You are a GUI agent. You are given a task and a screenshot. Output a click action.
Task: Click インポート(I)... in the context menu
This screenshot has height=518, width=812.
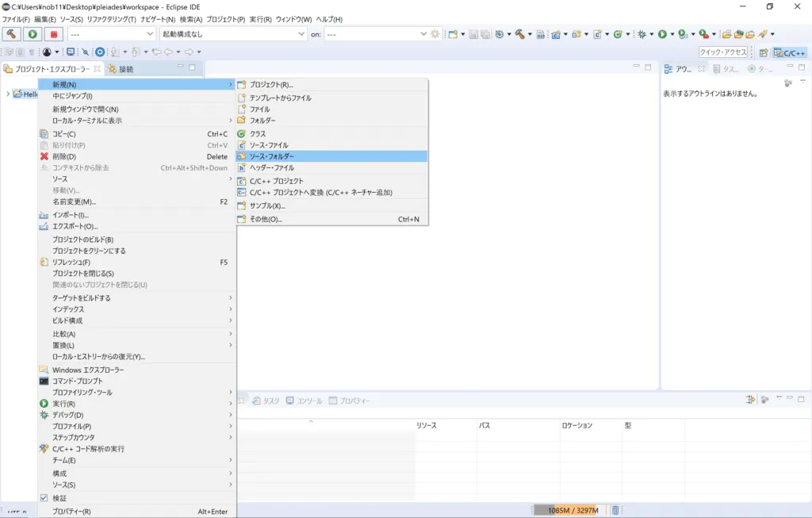(136, 215)
